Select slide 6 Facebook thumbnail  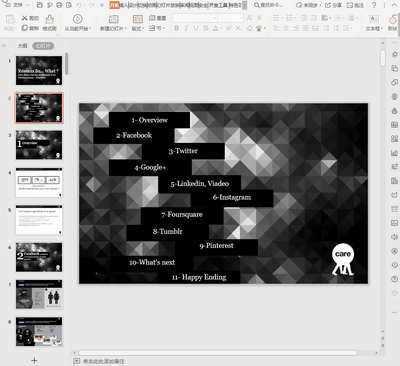[x=39, y=257]
